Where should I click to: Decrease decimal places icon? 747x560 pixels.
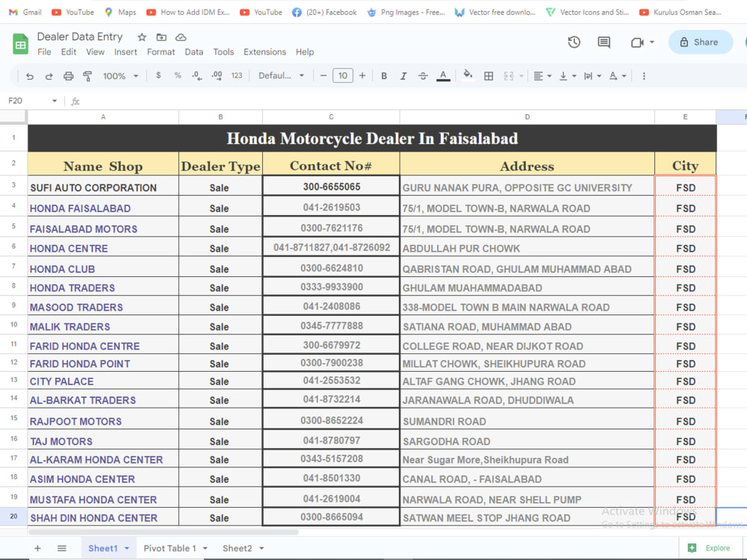click(196, 75)
